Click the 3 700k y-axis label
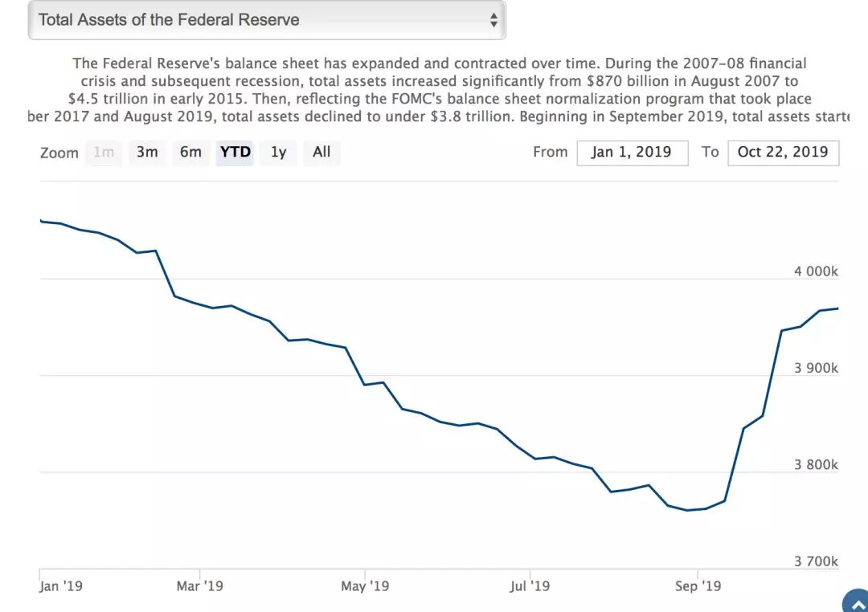The width and height of the screenshot is (868, 612). click(816, 561)
